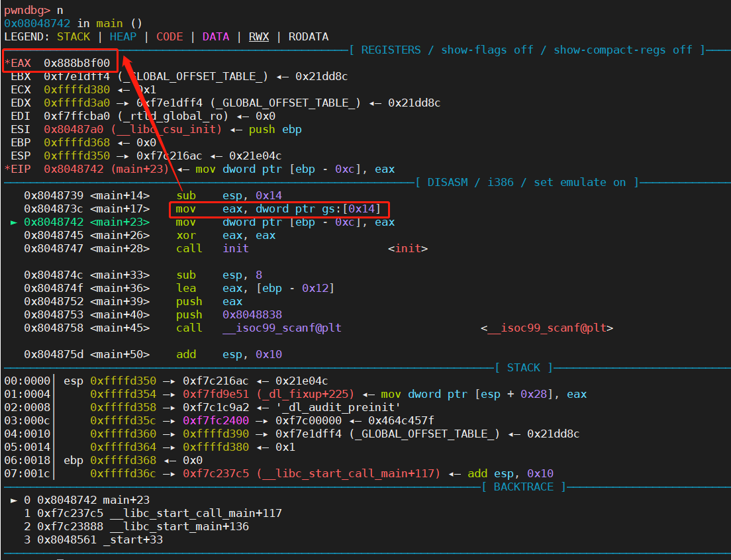Click backtrace frame 3 _start+33

pos(93,540)
